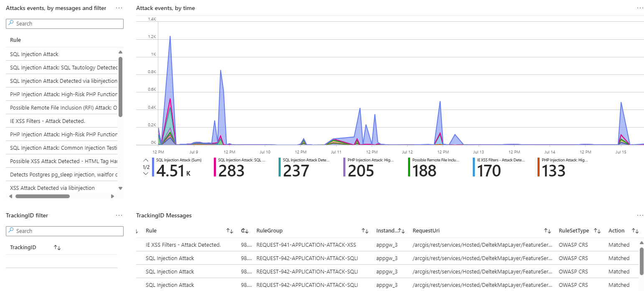
Task: Focus the Search box in TrackingID filter
Action: click(65, 231)
